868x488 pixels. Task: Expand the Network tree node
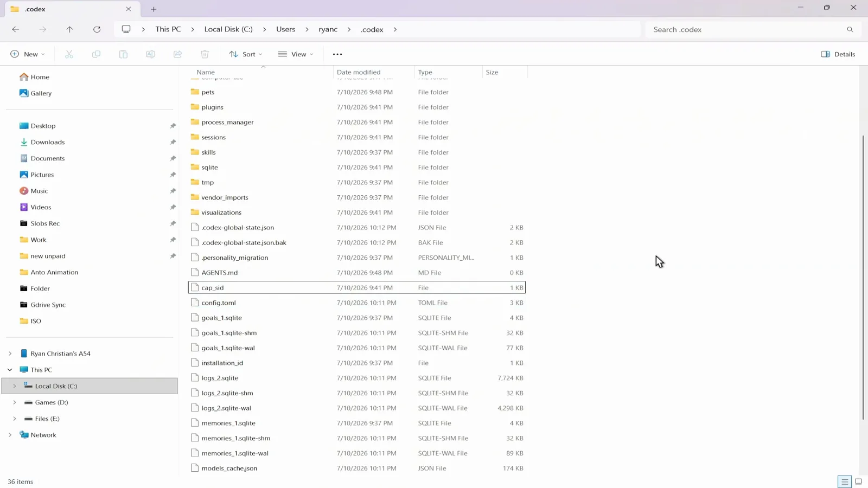tap(10, 435)
